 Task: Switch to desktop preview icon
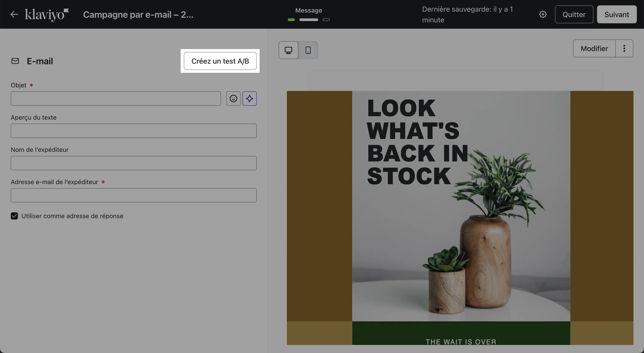point(288,50)
